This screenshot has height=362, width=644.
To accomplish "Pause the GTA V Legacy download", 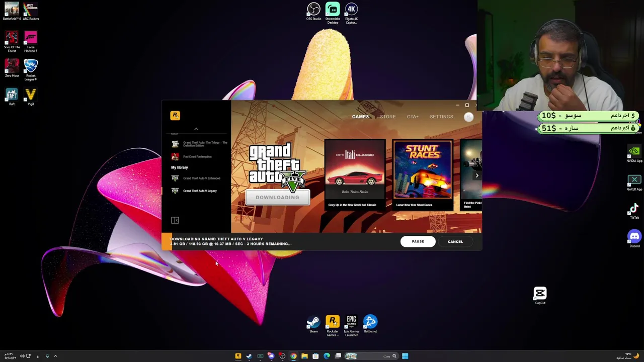I will click(x=418, y=242).
